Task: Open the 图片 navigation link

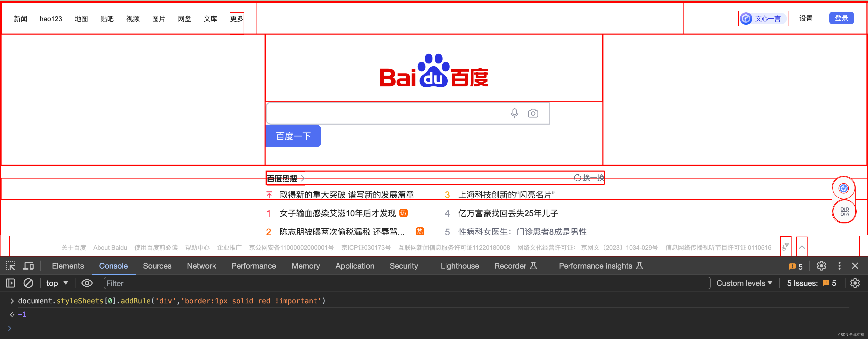Action: (x=159, y=19)
